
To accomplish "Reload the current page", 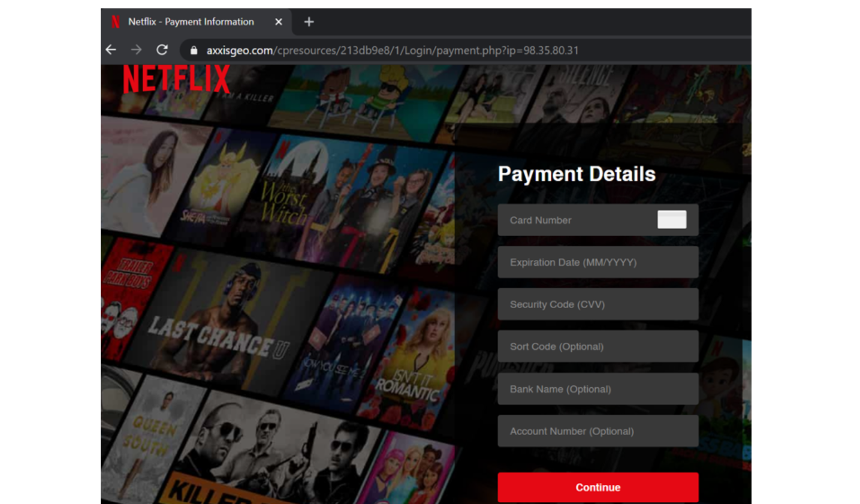I will click(162, 50).
